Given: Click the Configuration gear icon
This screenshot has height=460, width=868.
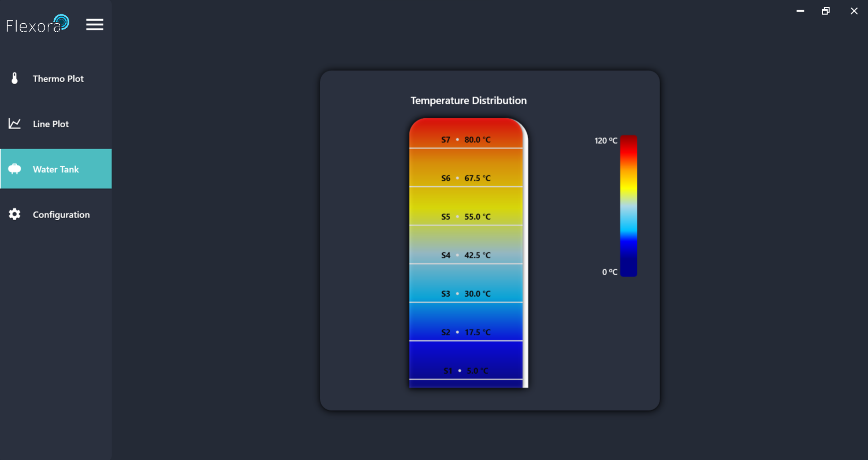Looking at the screenshot, I should (x=14, y=214).
